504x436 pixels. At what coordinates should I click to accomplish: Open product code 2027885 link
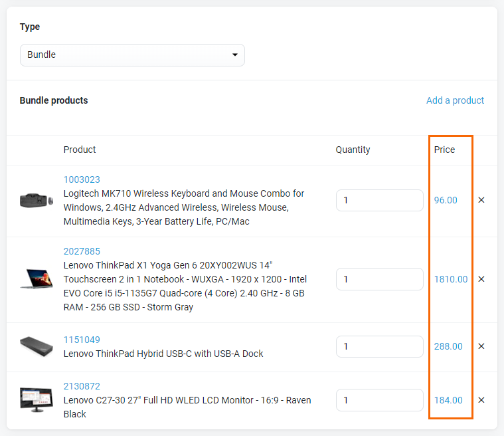coord(82,251)
